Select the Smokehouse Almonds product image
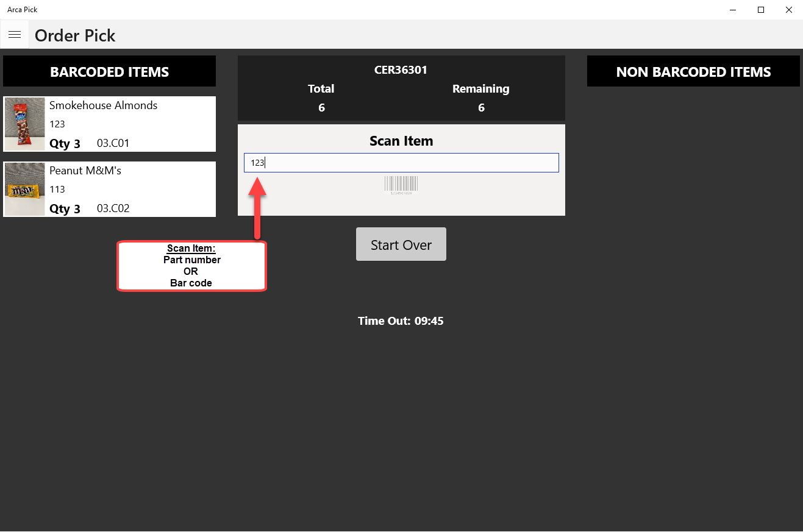 [x=25, y=124]
